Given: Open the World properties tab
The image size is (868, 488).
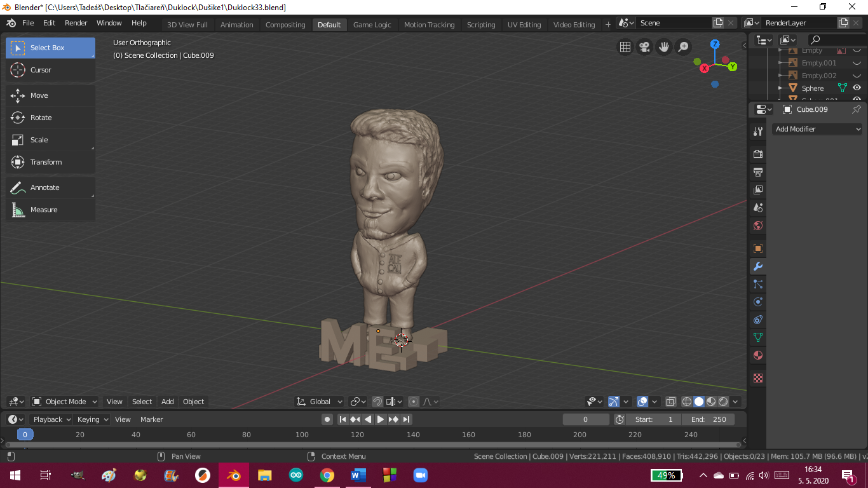Looking at the screenshot, I should 757,226.
